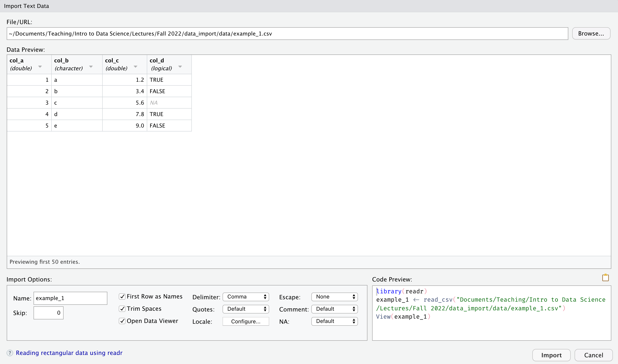The height and width of the screenshot is (364, 618).
Task: Uncheck First Row as Names
Action: click(x=122, y=296)
